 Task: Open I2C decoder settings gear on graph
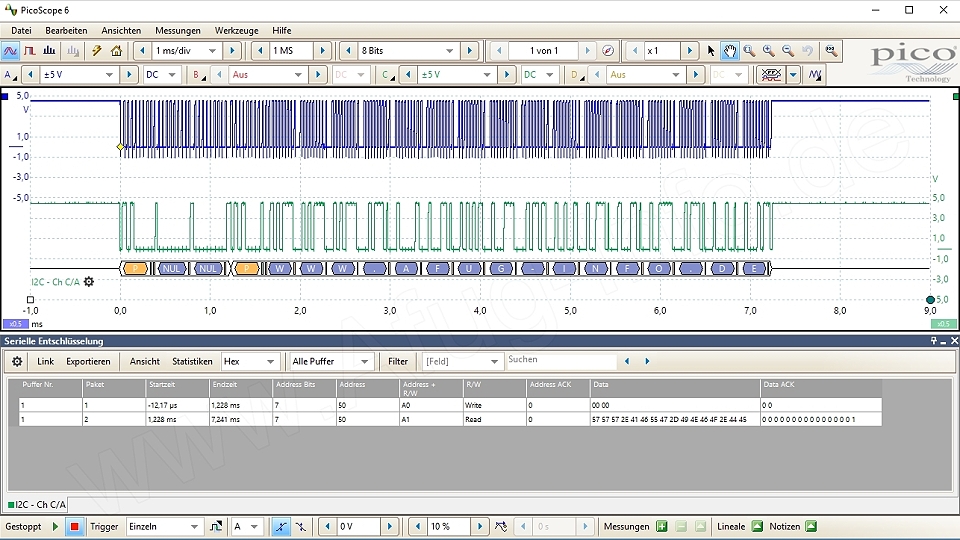click(x=89, y=282)
